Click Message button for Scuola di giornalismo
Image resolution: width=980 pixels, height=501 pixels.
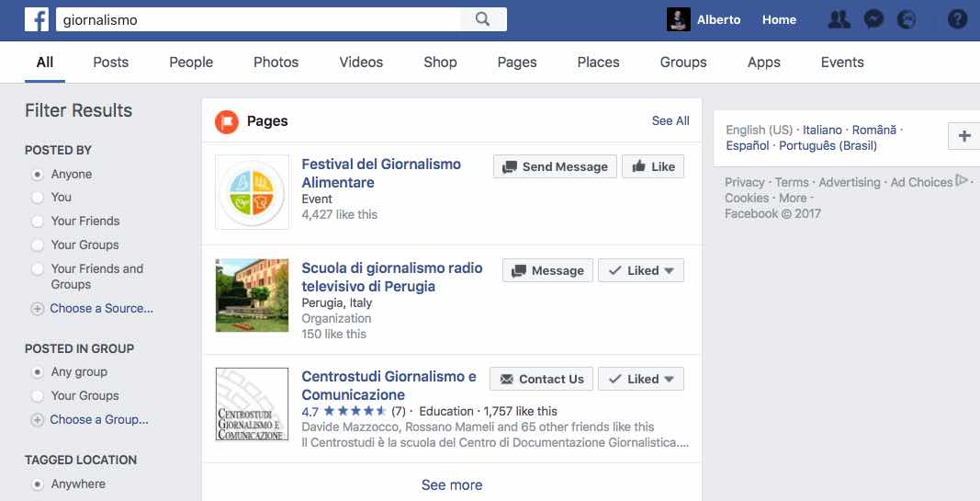[x=547, y=271]
